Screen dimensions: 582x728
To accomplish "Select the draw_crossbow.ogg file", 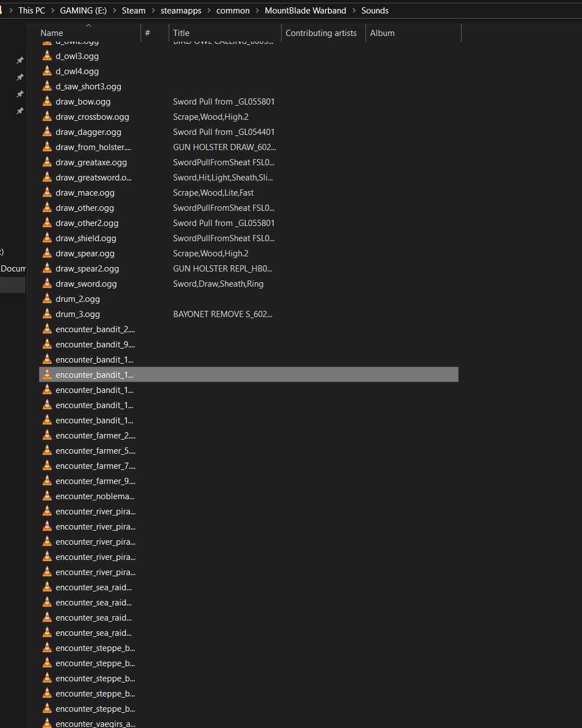I will point(92,117).
